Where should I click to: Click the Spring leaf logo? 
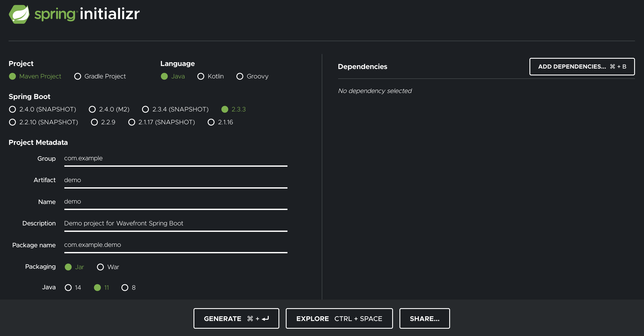pos(19,14)
